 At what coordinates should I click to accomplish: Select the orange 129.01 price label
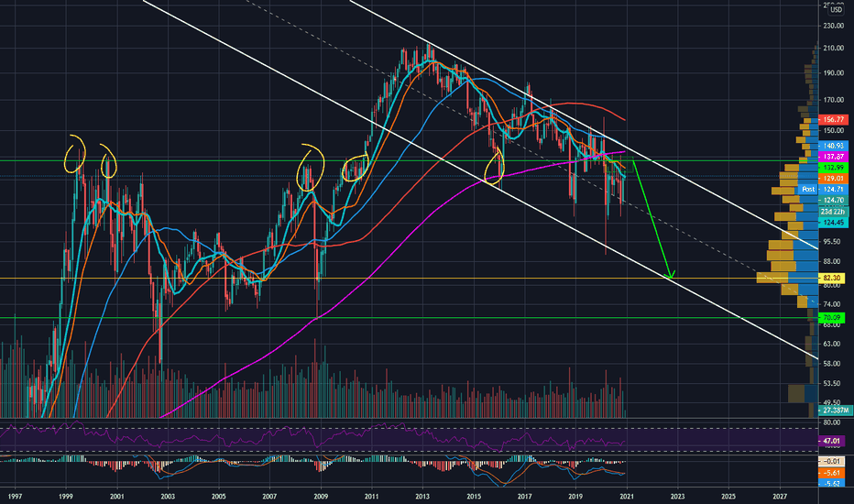pos(833,178)
